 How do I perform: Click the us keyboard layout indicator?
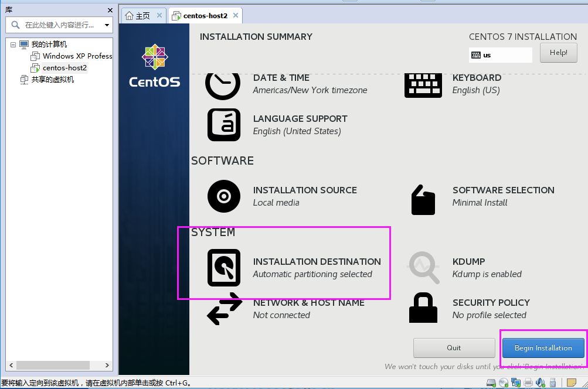pyautogui.click(x=500, y=55)
